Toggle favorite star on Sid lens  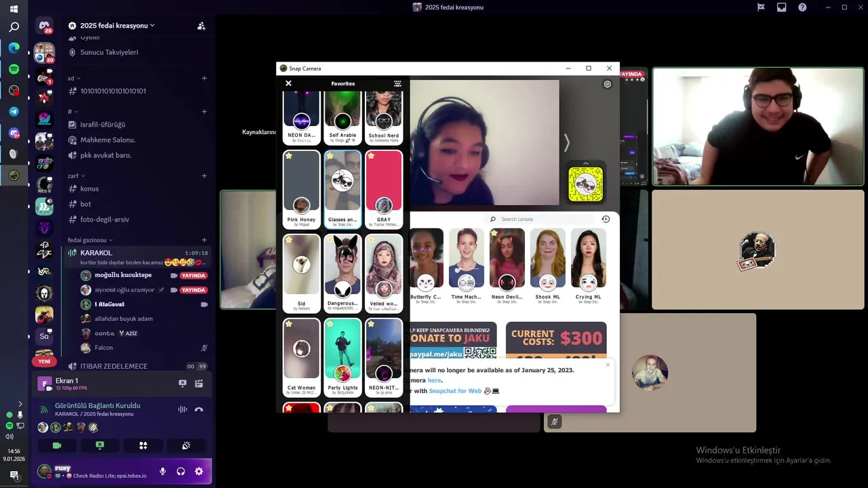(x=289, y=240)
